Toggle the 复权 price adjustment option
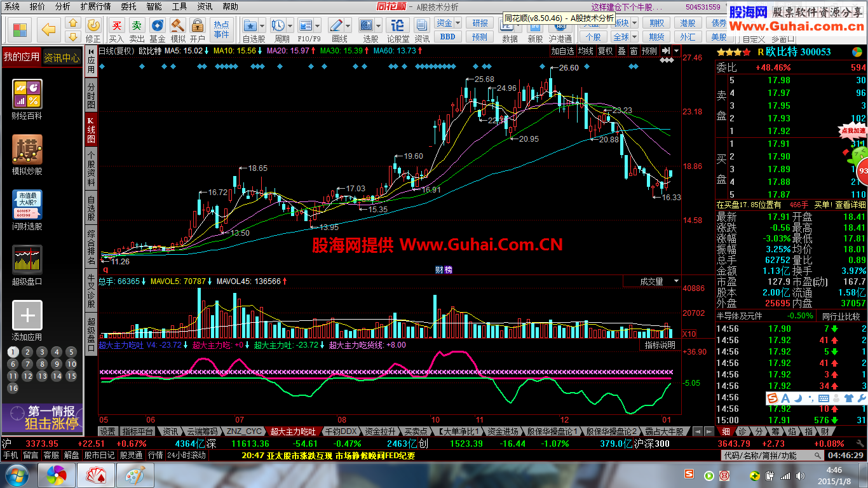 (x=605, y=51)
